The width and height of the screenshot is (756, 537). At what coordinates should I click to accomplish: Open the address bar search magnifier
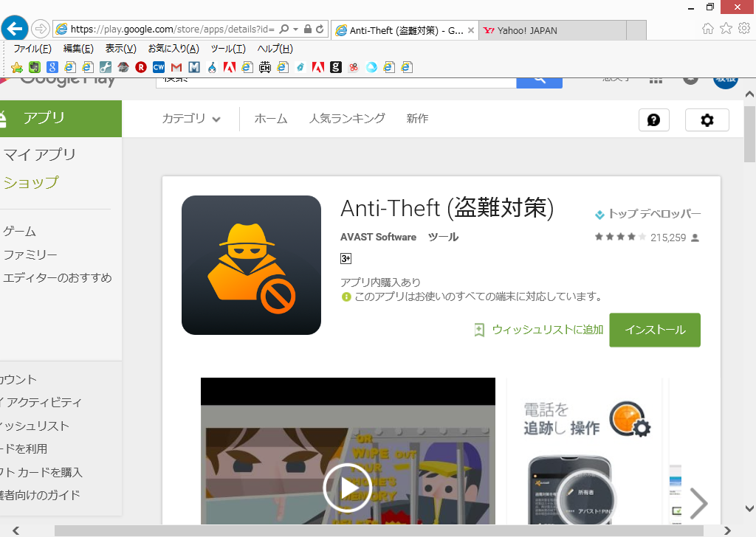coord(284,29)
